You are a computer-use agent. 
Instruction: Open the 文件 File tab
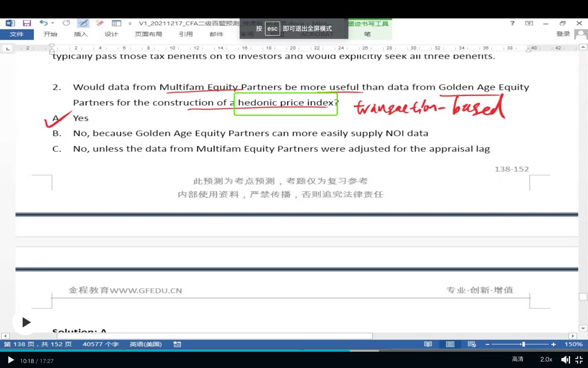(17, 34)
